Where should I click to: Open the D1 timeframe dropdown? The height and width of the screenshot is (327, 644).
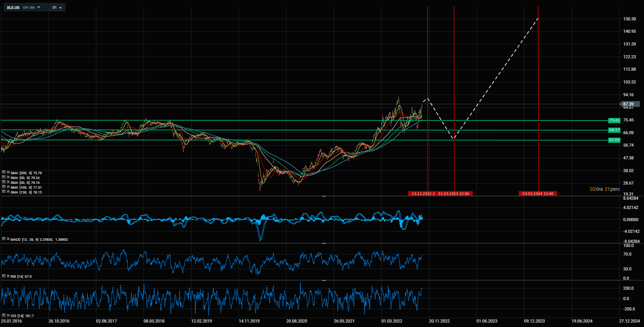tap(57, 8)
